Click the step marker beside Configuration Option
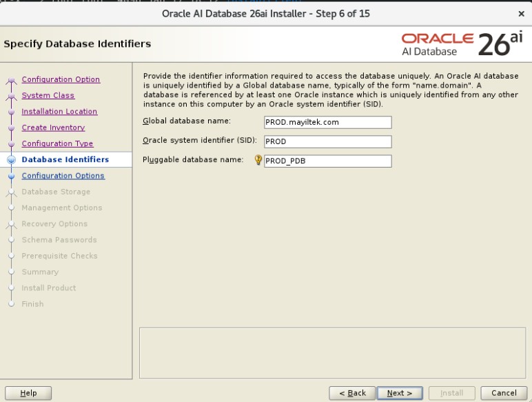This screenshot has width=532, height=402. tap(11, 80)
